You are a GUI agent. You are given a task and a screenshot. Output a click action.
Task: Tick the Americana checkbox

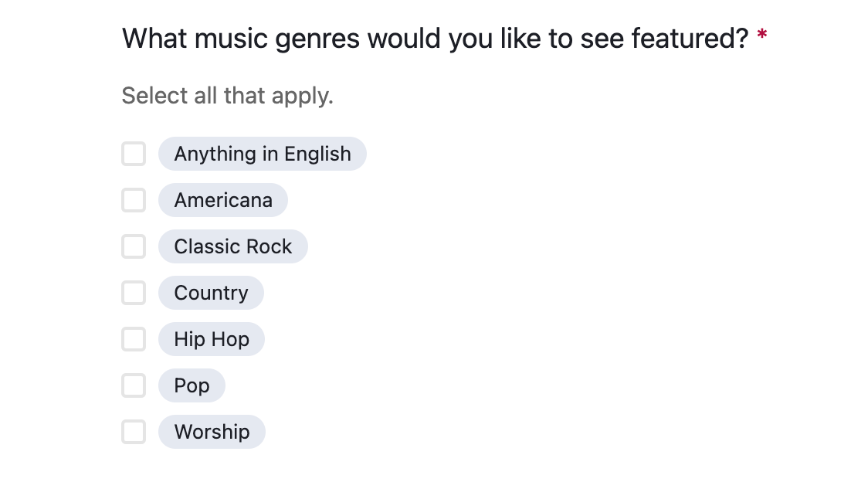click(134, 200)
